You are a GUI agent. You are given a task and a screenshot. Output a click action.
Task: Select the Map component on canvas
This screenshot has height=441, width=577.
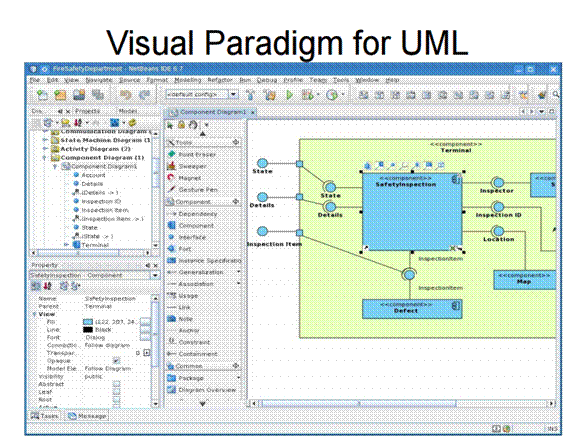point(524,280)
